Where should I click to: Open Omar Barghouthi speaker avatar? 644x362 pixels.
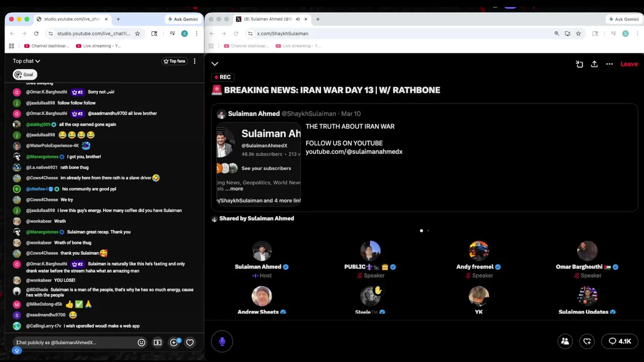pyautogui.click(x=587, y=251)
